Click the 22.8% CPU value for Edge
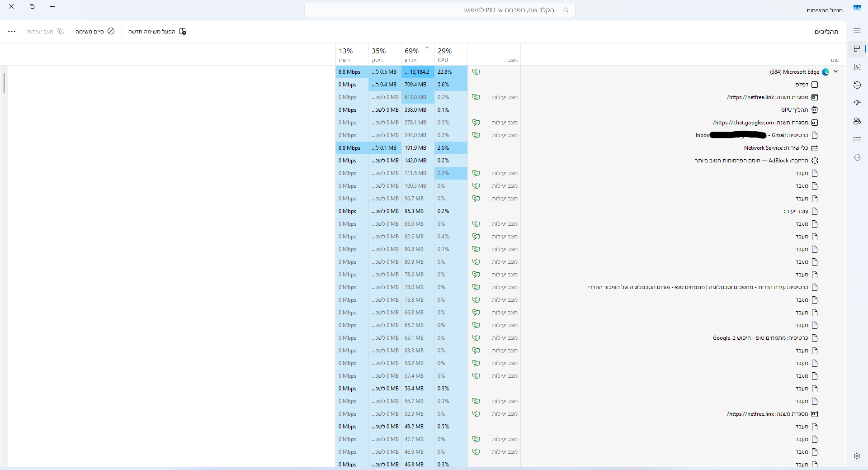The width and height of the screenshot is (868, 470). coord(451,72)
